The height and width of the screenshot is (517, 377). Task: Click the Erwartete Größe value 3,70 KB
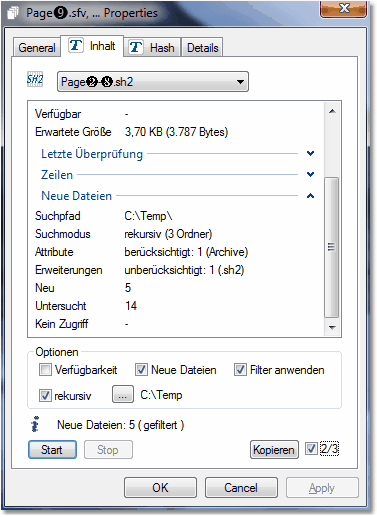[177, 132]
